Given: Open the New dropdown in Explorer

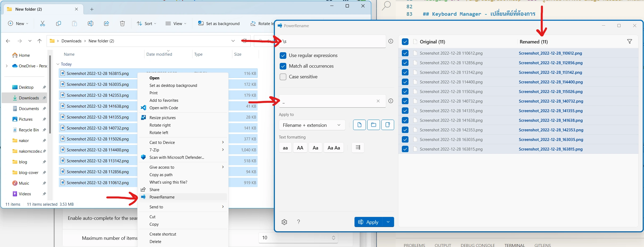Looking at the screenshot, I should coord(18,23).
